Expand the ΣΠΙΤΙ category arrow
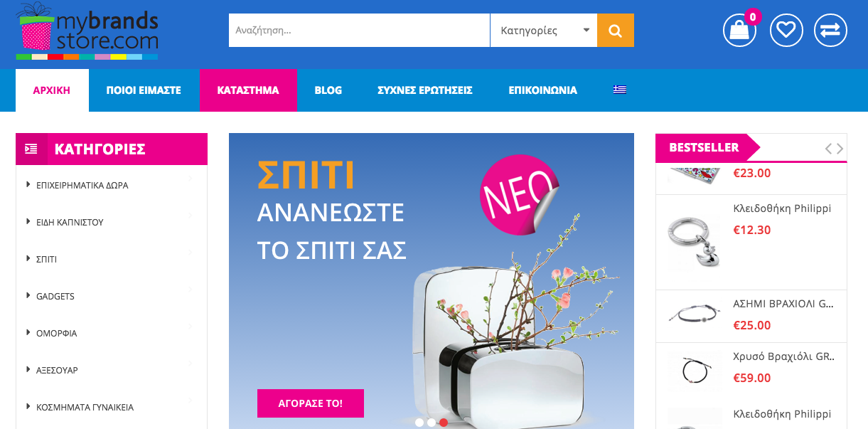868x429 pixels. click(x=191, y=253)
